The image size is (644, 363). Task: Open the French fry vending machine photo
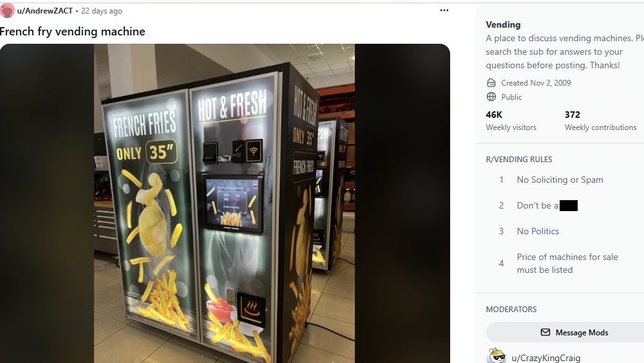click(x=224, y=203)
